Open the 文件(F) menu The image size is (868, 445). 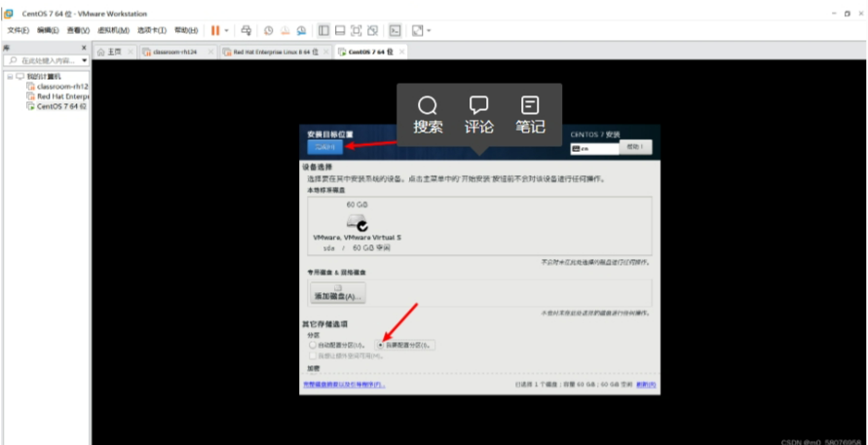[18, 30]
